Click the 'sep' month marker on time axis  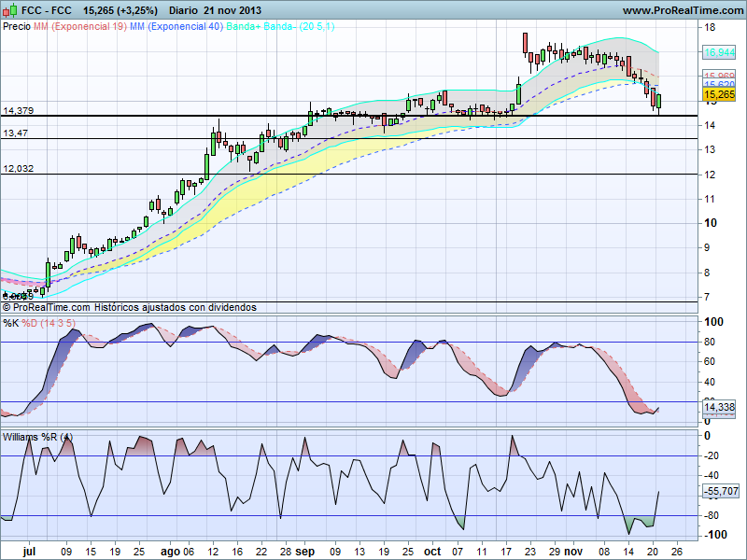305,552
